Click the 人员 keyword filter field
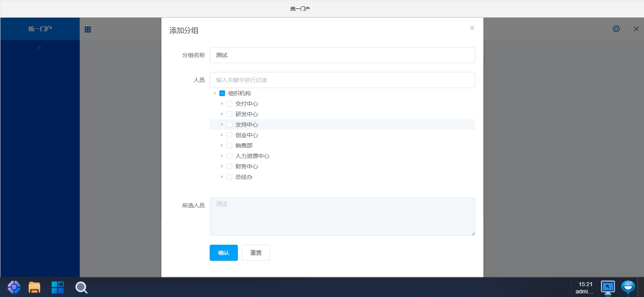This screenshot has height=297, width=644. [343, 80]
